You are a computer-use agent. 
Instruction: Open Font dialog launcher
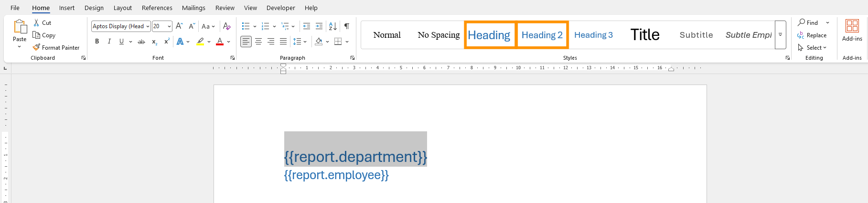point(233,58)
